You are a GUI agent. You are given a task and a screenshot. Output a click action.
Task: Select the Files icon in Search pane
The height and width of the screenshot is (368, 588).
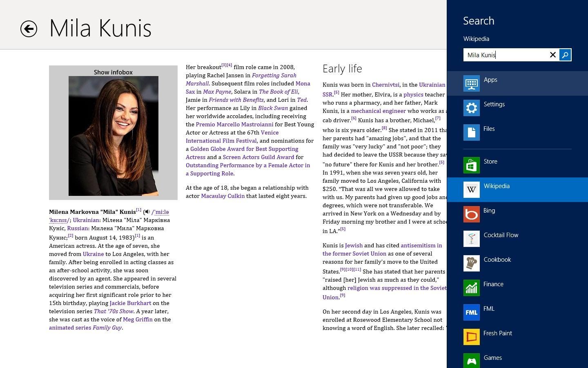(471, 132)
